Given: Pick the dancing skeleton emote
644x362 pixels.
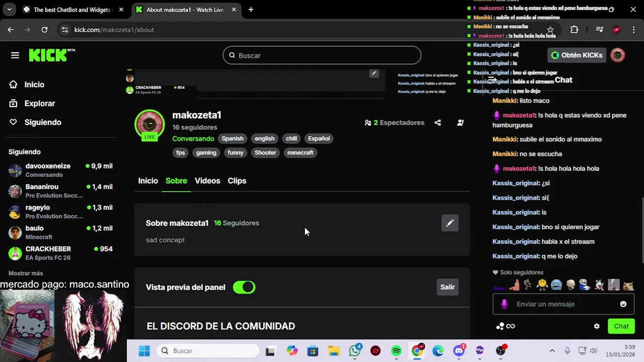Looking at the screenshot, I should [527, 285].
